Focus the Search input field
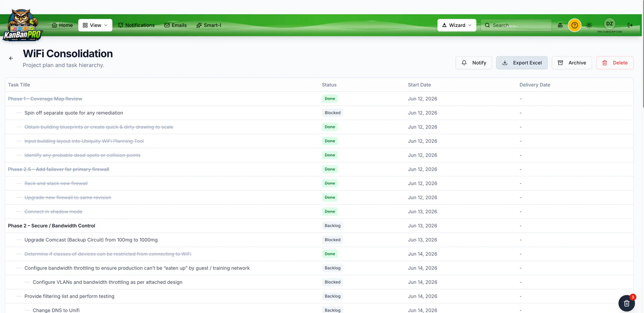 [x=516, y=25]
